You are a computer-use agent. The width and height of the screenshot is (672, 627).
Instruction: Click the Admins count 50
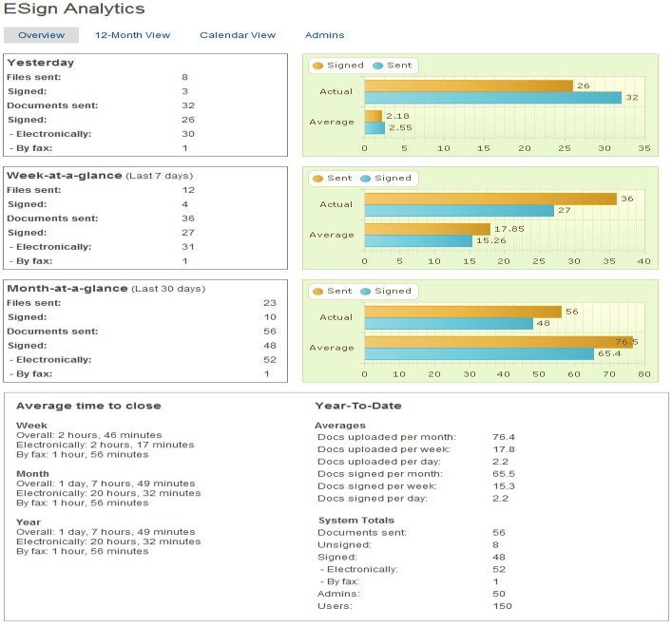pos(499,594)
